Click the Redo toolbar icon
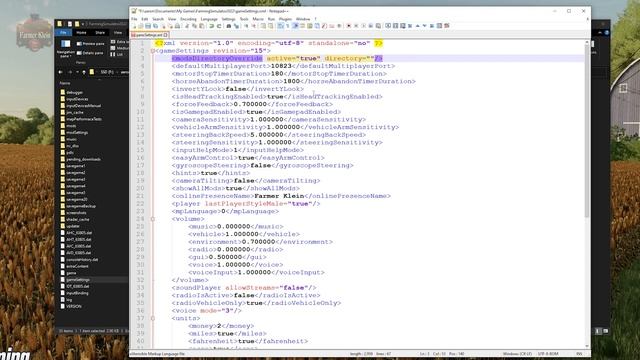The height and width of the screenshot is (360, 640). coord(219,26)
